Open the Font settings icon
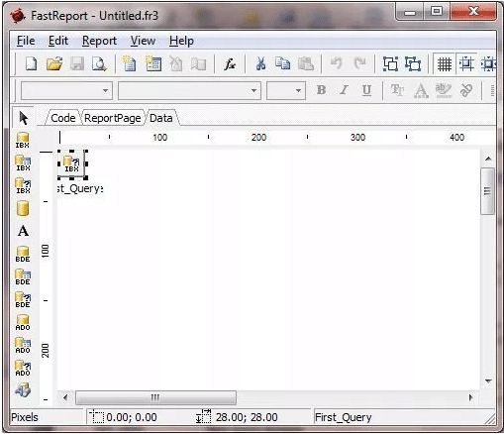This screenshot has width=504, height=434. tap(397, 90)
